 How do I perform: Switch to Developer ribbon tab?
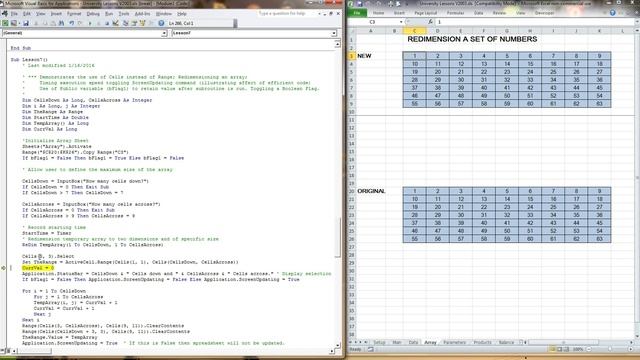544,13
